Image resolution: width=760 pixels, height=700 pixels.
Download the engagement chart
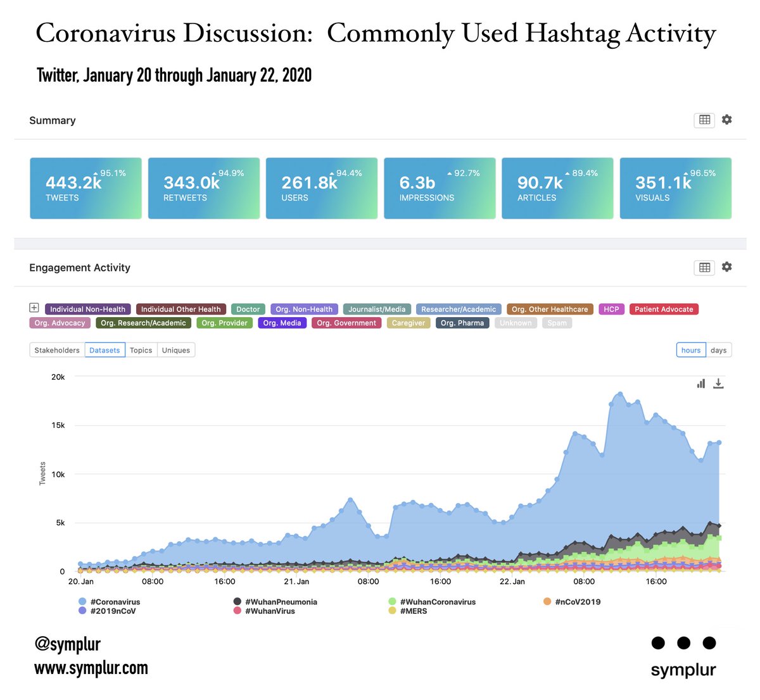[x=718, y=384]
